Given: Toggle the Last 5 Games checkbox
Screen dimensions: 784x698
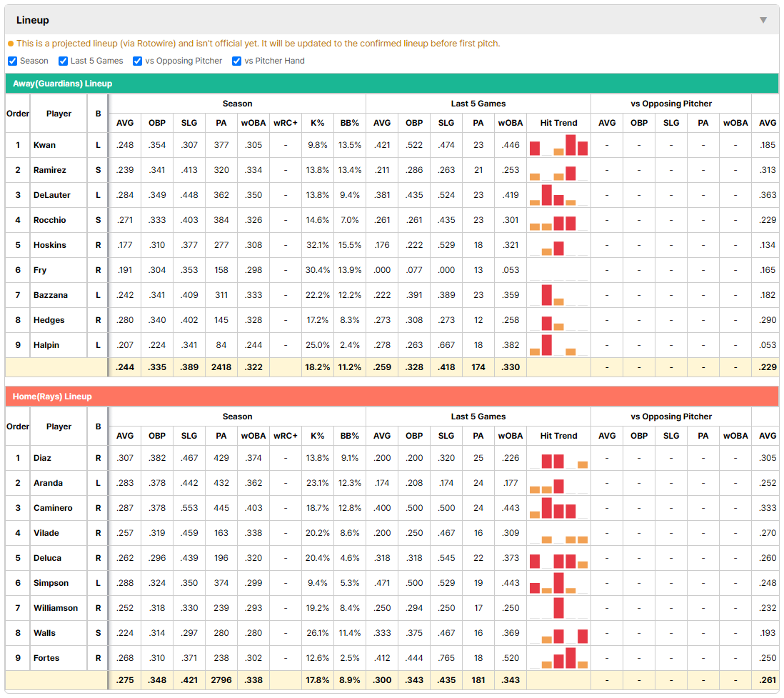Looking at the screenshot, I should [x=63, y=61].
